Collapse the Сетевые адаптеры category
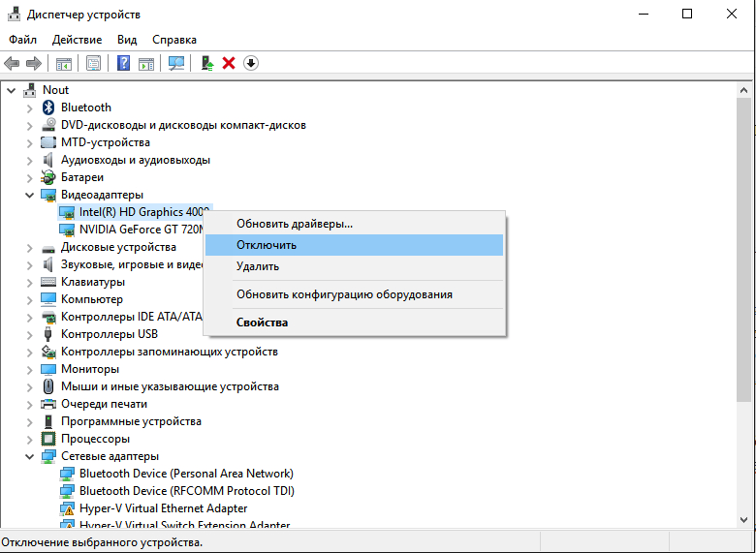 [29, 456]
